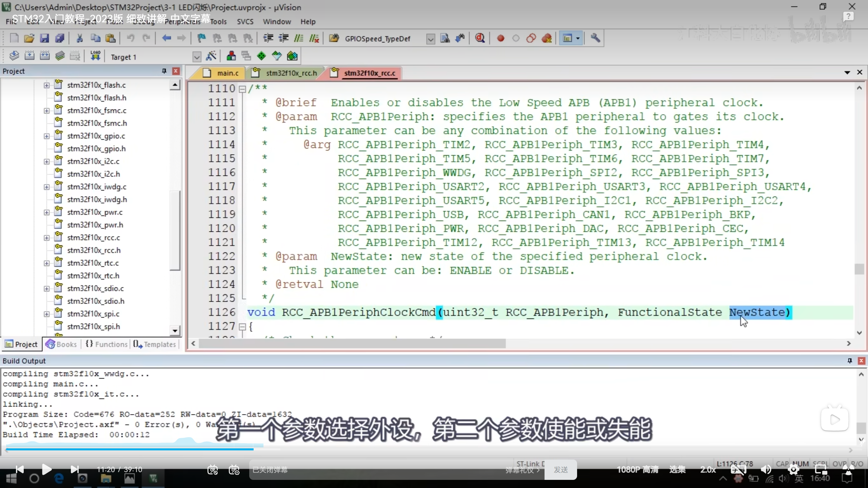Open Manage Run-Time Environment green diamond icon
868x488 pixels.
261,56
